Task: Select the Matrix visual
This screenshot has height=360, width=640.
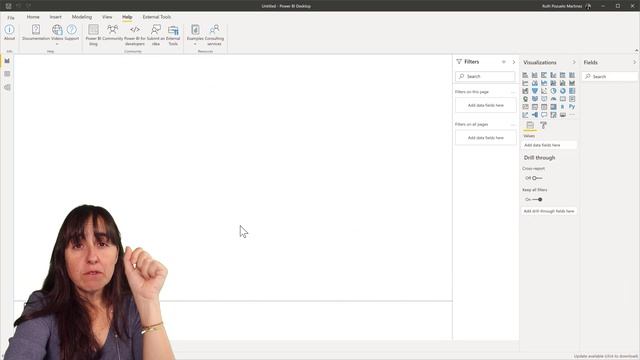Action: coord(553,107)
